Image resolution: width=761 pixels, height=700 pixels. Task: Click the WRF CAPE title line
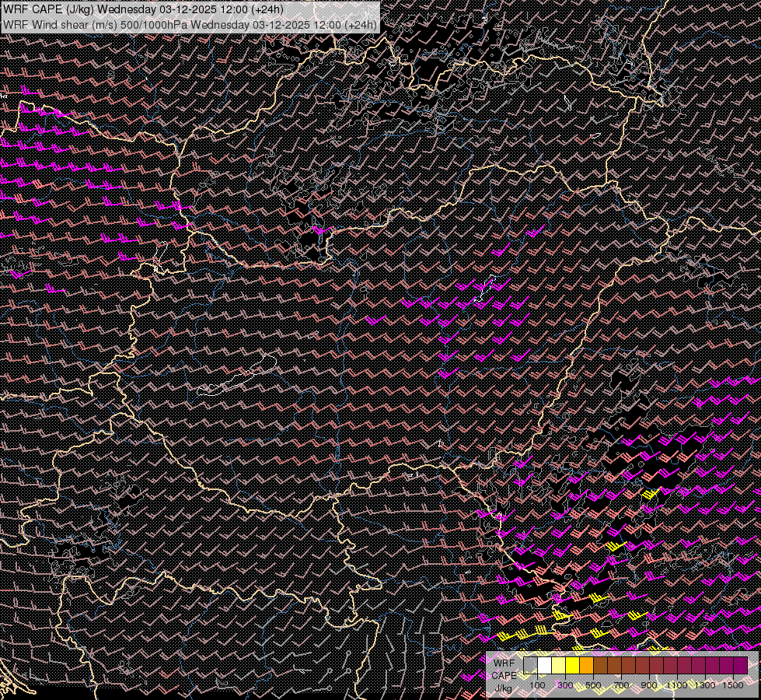pos(143,9)
